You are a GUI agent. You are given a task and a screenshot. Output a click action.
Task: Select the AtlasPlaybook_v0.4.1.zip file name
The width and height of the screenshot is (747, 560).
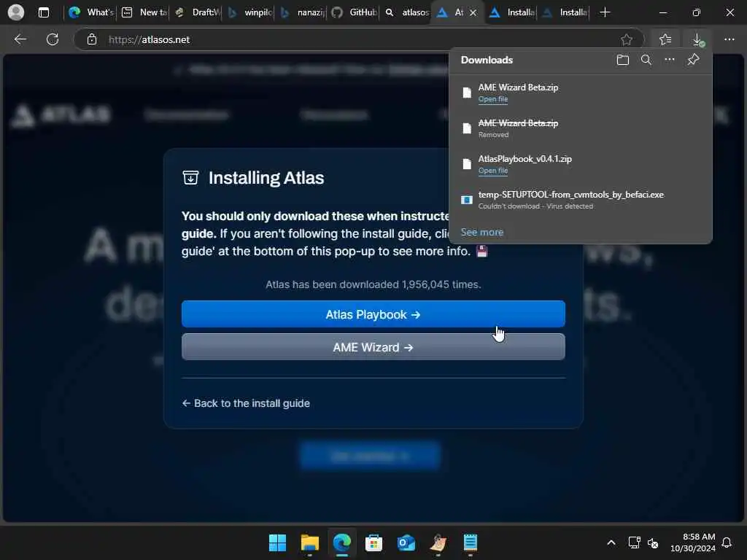pos(525,159)
